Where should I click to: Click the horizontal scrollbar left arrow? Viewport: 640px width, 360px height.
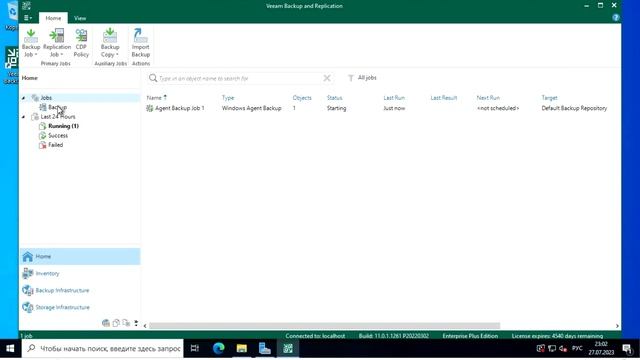coord(145,326)
